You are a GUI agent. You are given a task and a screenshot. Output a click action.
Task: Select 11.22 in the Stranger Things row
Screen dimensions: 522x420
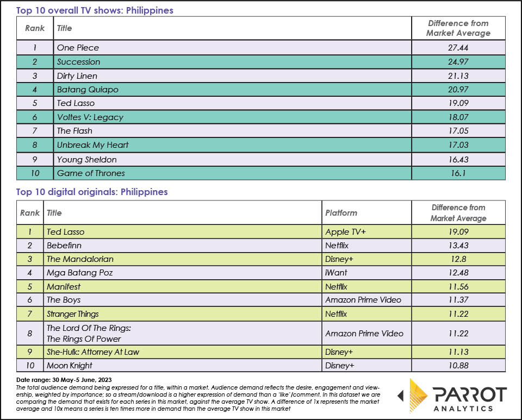coord(458,314)
